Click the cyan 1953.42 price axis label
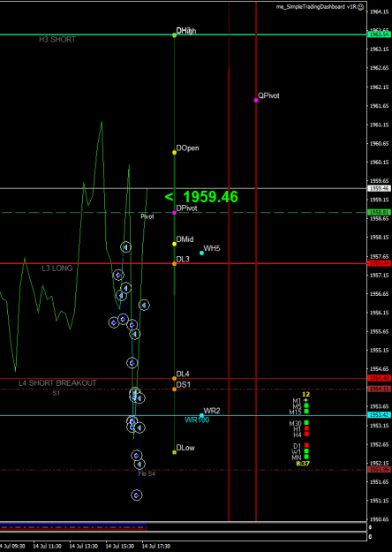Screen dimensions: 392x552 click(x=380, y=415)
